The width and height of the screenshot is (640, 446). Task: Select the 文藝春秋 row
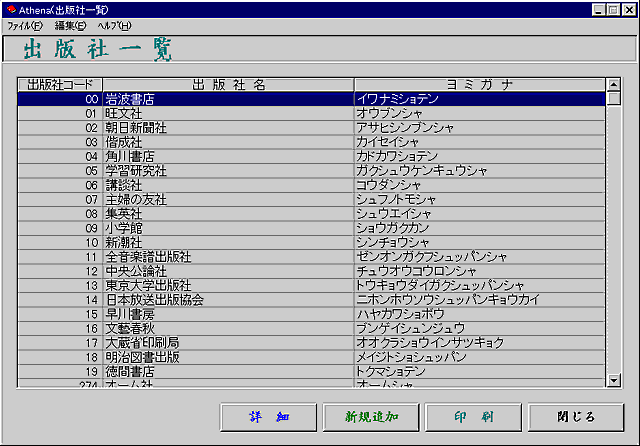point(311,328)
